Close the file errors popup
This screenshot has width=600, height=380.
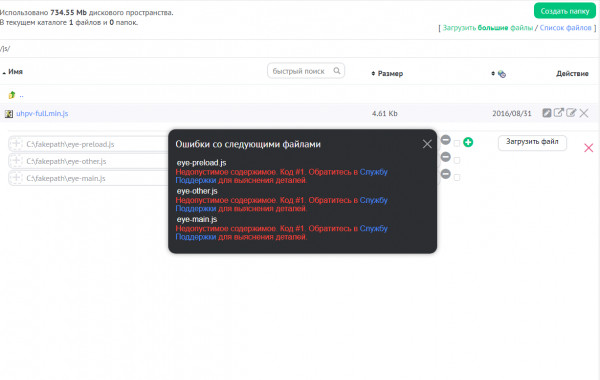point(427,144)
